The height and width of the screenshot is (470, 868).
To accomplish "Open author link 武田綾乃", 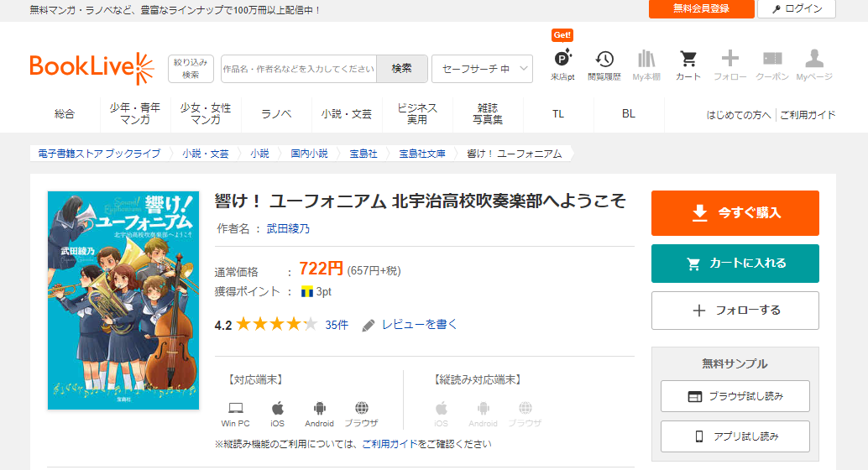I will (x=288, y=228).
